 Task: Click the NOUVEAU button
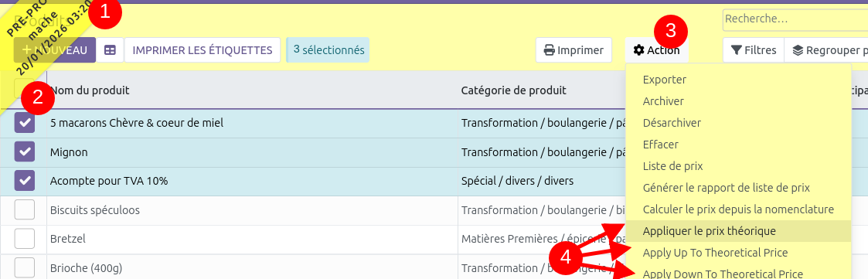(x=55, y=50)
